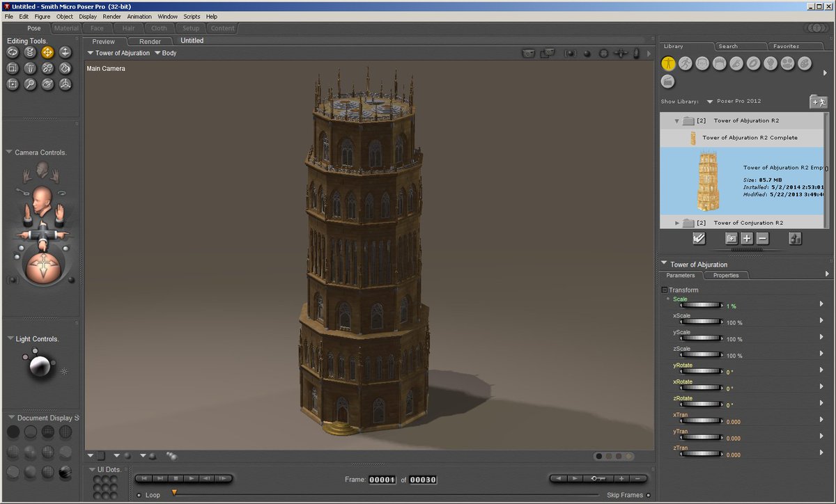Click the library add (+) button
836x504 pixels.
(747, 239)
